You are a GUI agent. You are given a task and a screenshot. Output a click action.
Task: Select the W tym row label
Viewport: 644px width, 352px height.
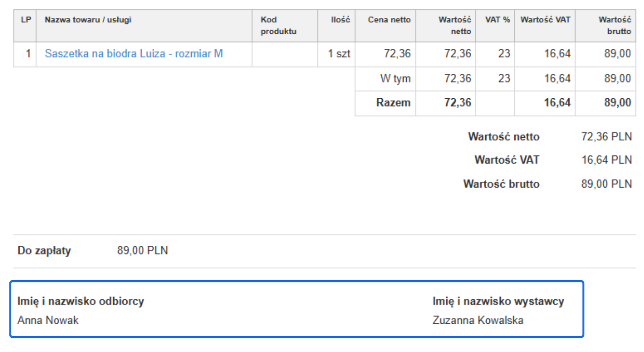pyautogui.click(x=395, y=78)
